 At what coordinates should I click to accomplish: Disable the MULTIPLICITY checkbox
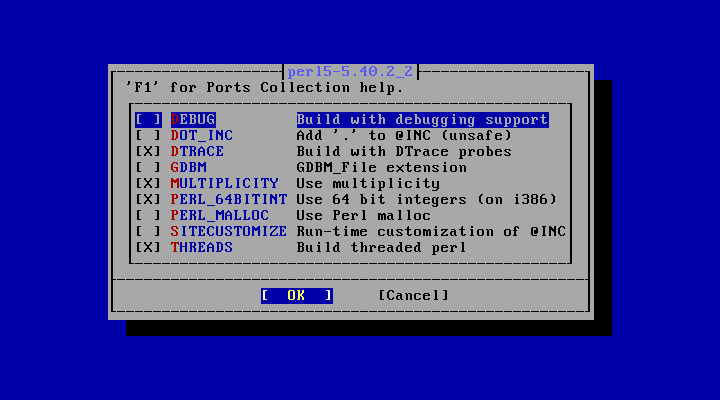tap(148, 184)
